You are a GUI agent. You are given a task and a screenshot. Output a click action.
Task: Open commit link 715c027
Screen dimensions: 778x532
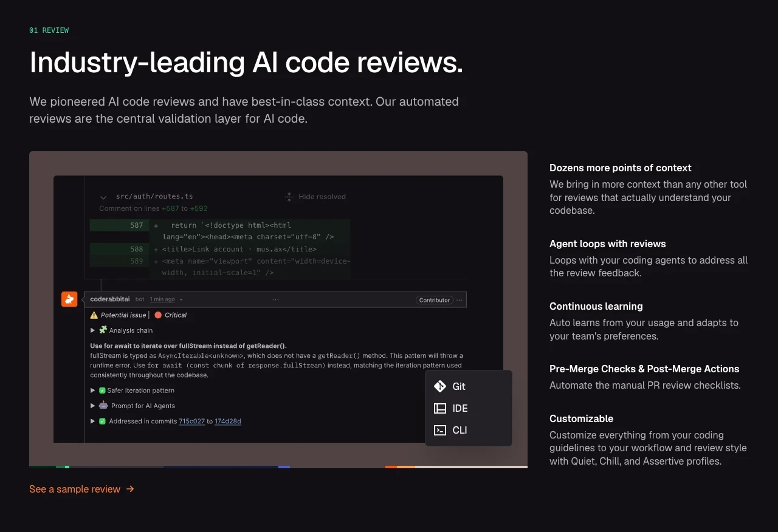coord(191,421)
